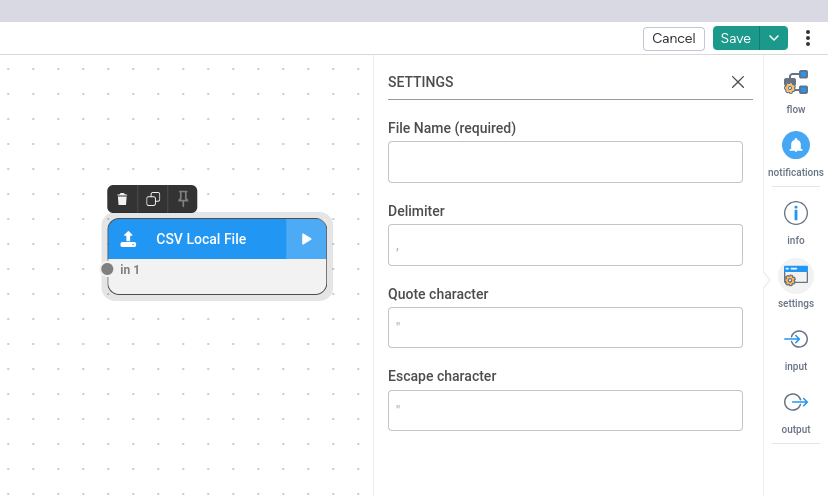Focus the Quote character input field
The height and width of the screenshot is (496, 836).
coord(565,327)
